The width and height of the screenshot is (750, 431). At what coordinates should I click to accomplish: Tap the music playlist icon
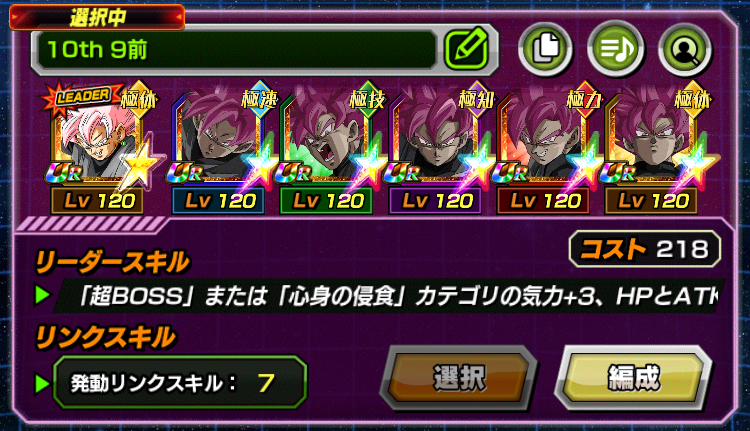[x=616, y=49]
